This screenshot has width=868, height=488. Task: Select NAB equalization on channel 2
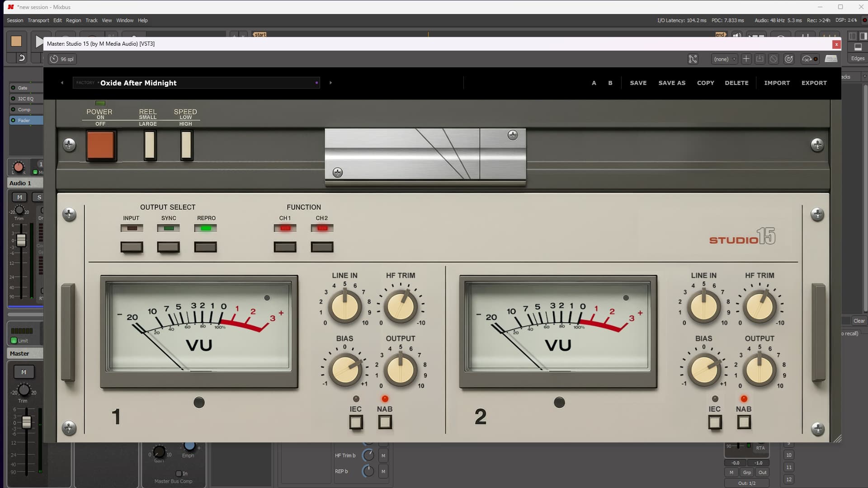click(744, 422)
